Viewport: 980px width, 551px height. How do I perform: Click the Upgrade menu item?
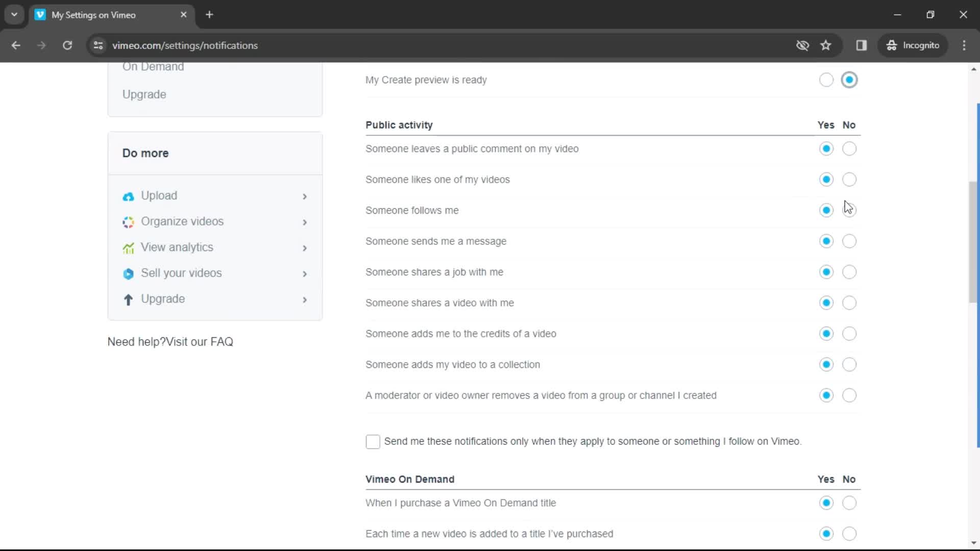tap(144, 94)
